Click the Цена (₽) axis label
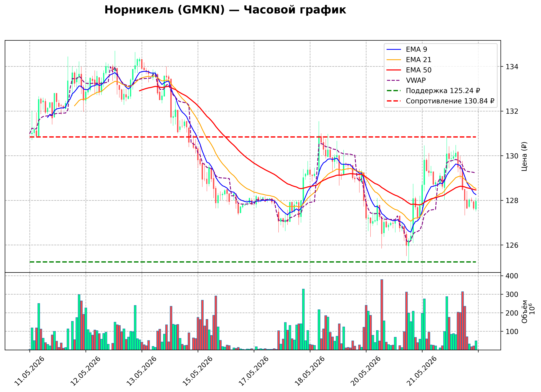Image resolution: width=541 pixels, height=392 pixels. tap(525, 156)
